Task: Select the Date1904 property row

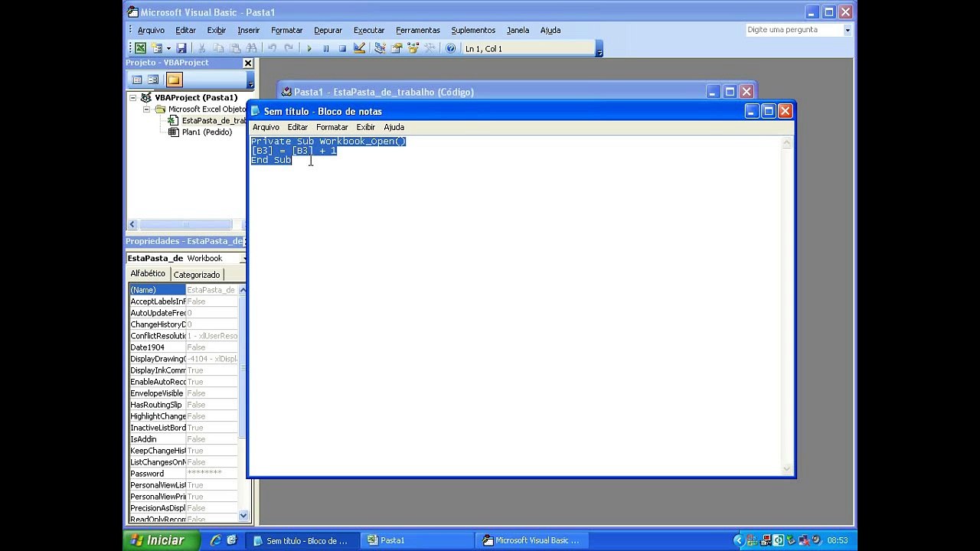Action: click(x=184, y=347)
